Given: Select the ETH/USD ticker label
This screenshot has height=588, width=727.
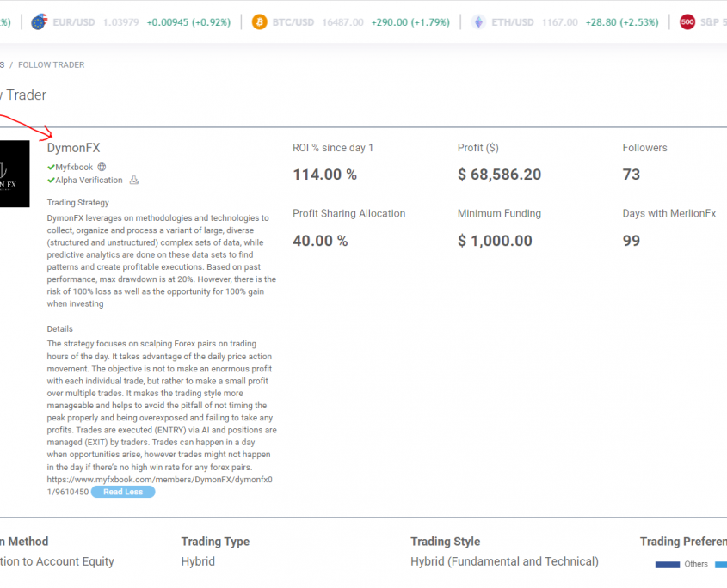Looking at the screenshot, I should 512,22.
